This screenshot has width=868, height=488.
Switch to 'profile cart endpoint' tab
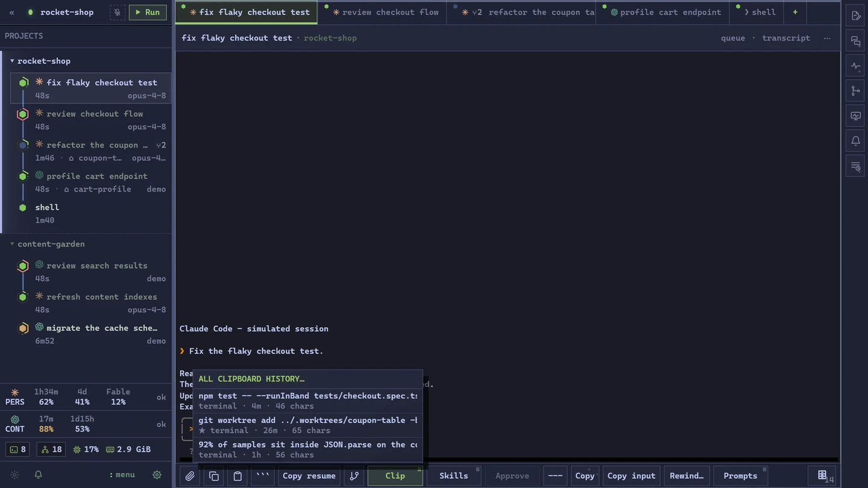662,12
